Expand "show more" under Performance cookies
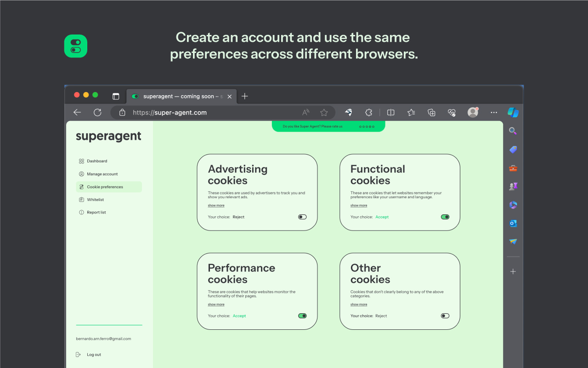 click(216, 305)
